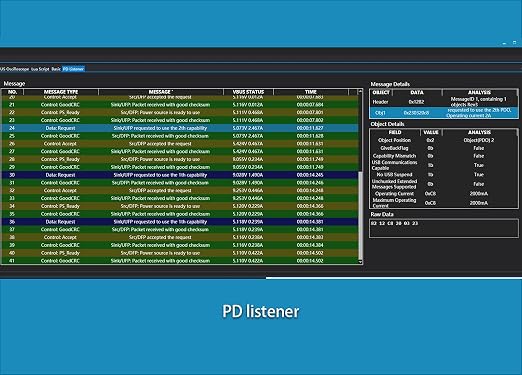Open the Lua Script tab
The image size is (522, 375).
pos(40,69)
